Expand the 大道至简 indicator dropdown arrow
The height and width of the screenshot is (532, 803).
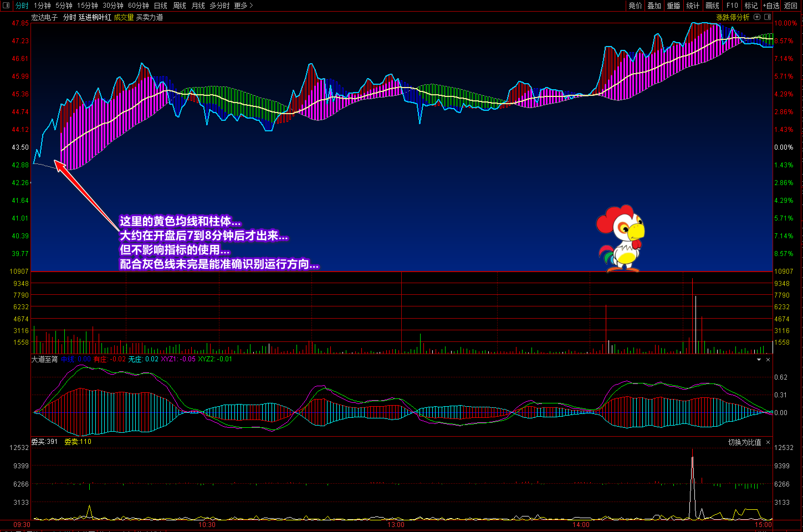pyautogui.click(x=759, y=360)
